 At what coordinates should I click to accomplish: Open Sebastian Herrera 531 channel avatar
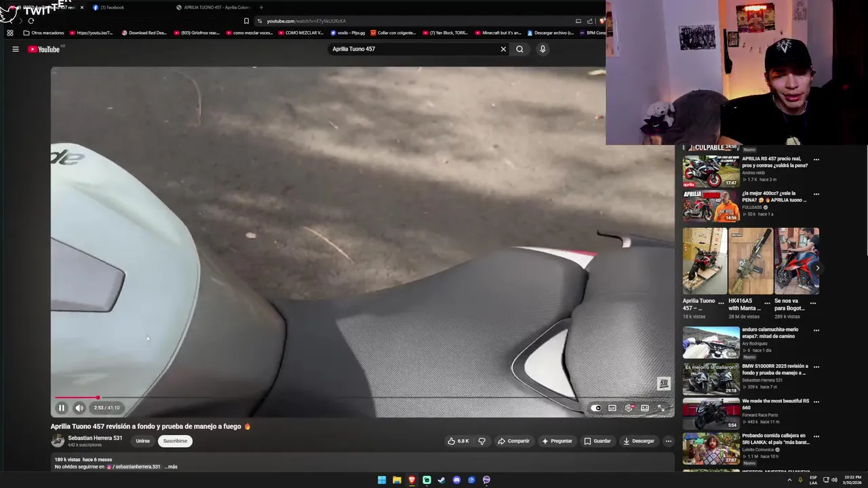click(58, 441)
